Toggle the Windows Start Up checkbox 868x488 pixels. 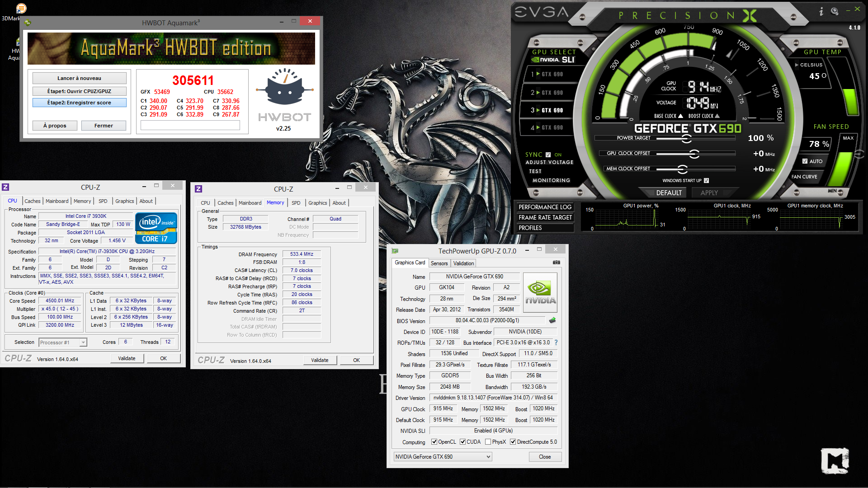point(706,180)
